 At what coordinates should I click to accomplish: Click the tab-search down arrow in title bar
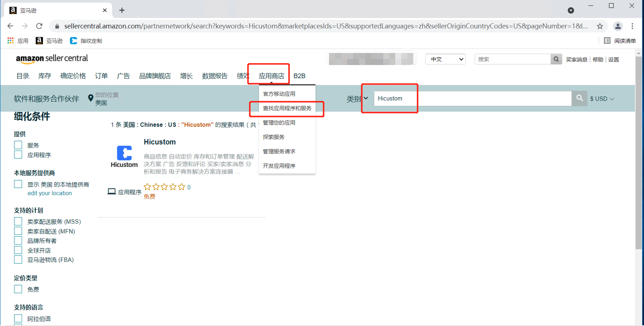coord(571,10)
